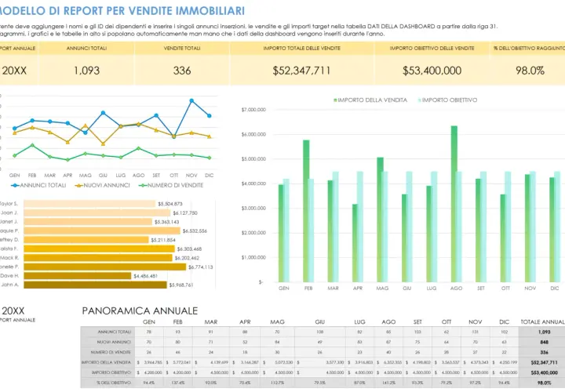
Task: Click the NOV total listings cell 131
Action: point(475,332)
